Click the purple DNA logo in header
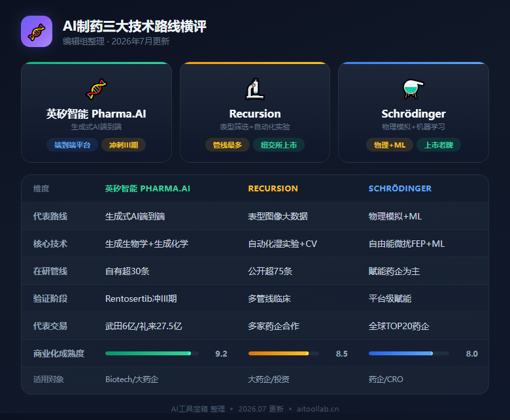Viewport: 510px width, 420px height. tap(37, 31)
